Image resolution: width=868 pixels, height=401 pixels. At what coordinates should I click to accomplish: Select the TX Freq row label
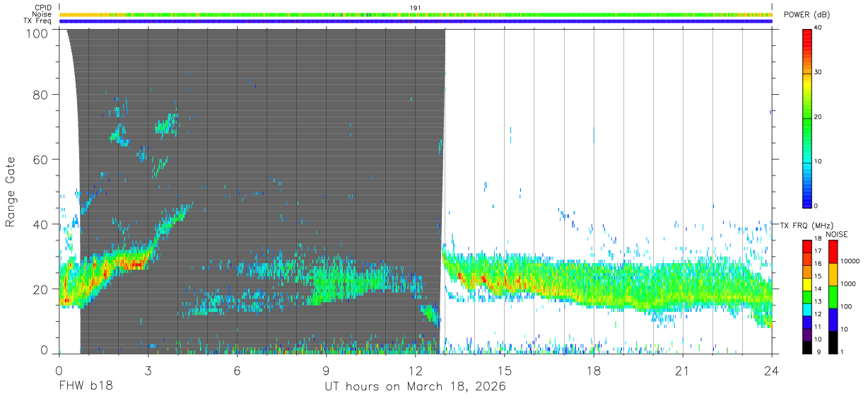(x=38, y=21)
